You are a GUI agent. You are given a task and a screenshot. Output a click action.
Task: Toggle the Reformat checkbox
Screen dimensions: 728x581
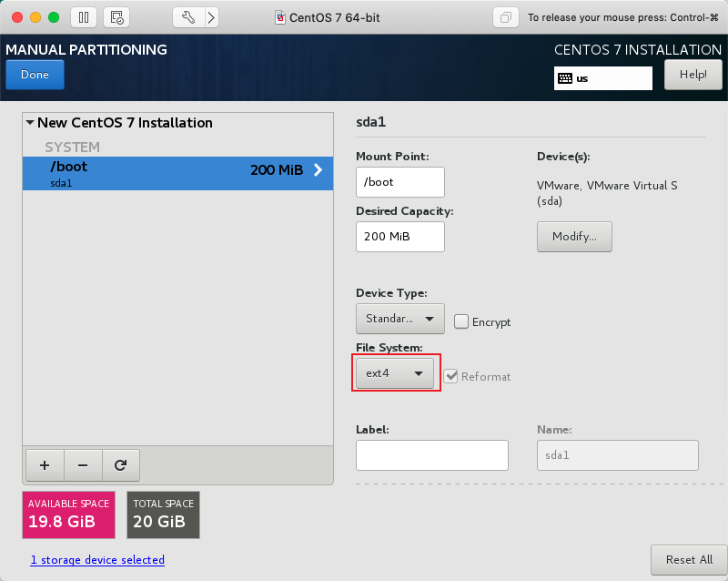pos(450,376)
